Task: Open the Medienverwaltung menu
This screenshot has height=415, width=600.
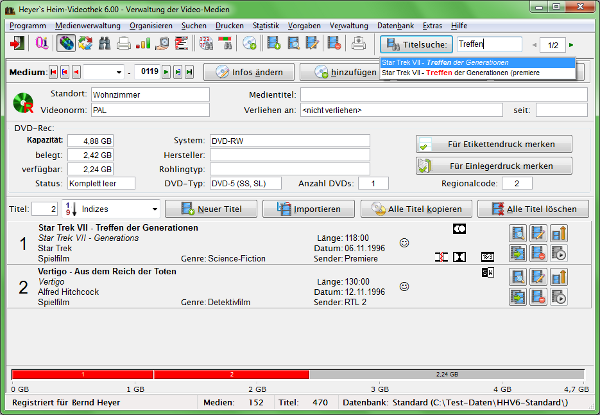Action: pos(88,23)
